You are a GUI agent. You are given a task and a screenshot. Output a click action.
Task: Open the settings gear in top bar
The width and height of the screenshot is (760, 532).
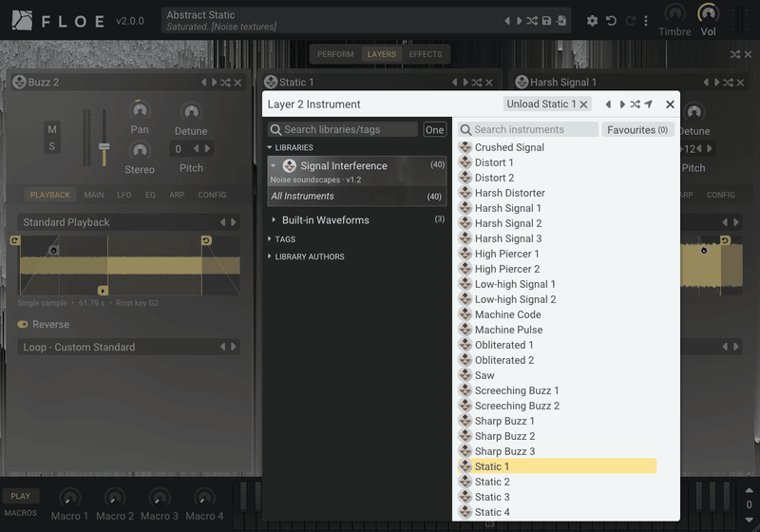(592, 21)
